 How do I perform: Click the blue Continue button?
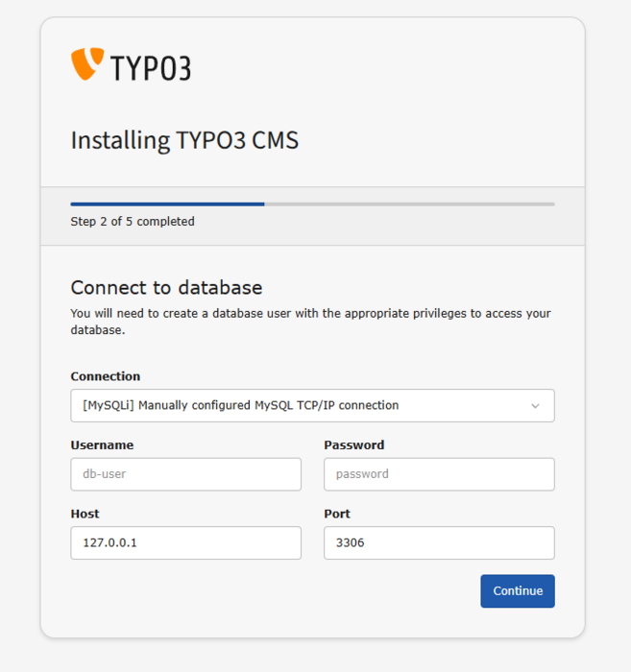point(518,591)
